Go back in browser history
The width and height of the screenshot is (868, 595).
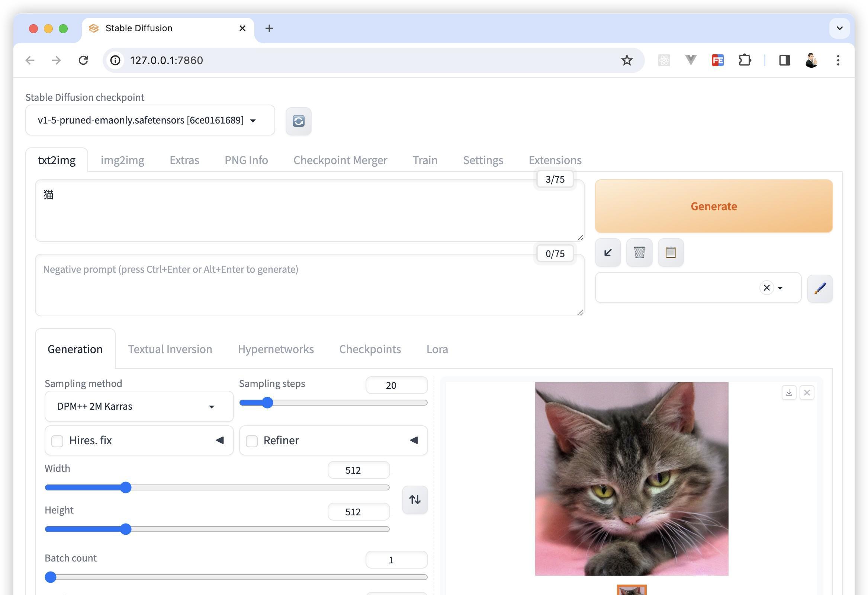(30, 60)
